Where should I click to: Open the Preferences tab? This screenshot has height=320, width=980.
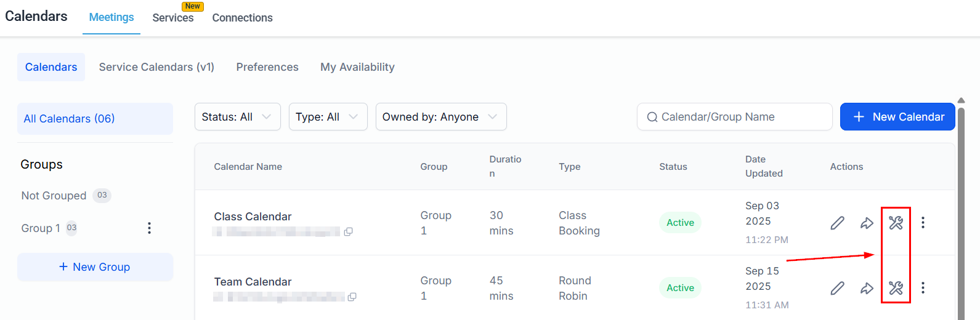coord(267,67)
